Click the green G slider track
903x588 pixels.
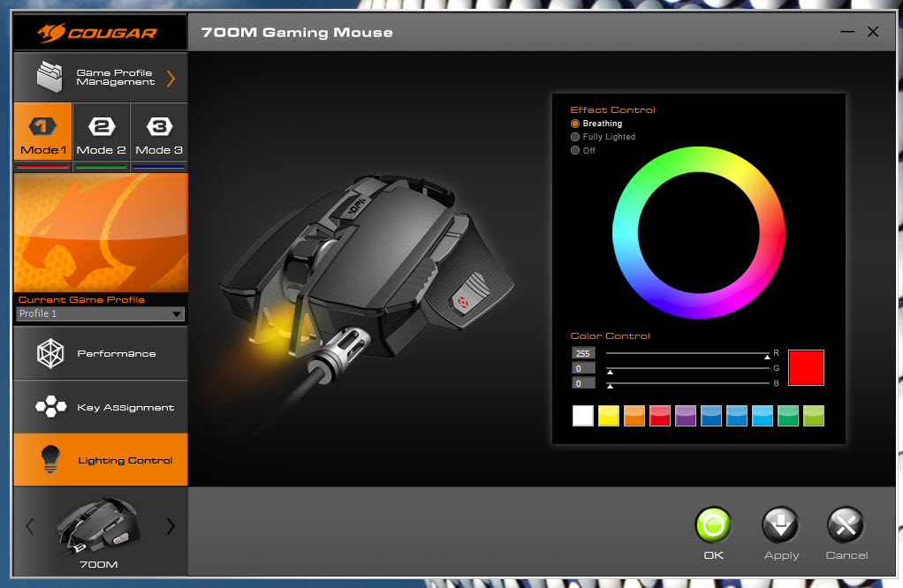coord(687,368)
